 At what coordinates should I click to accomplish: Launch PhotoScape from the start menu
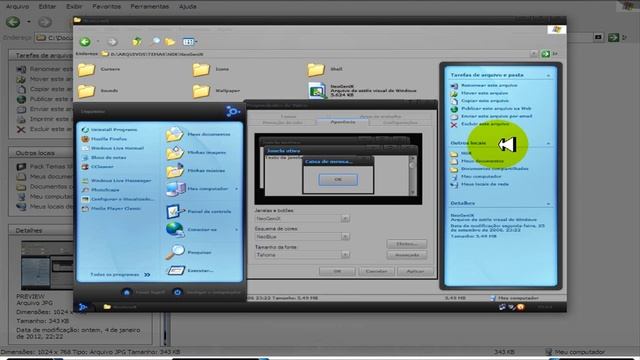tap(100, 190)
